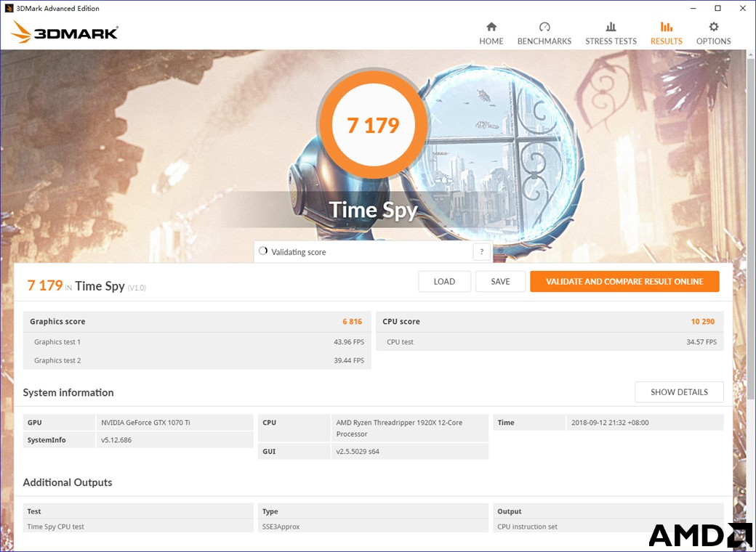Select the RESULTS tab
Image resolution: width=756 pixels, height=552 pixels.
(667, 33)
